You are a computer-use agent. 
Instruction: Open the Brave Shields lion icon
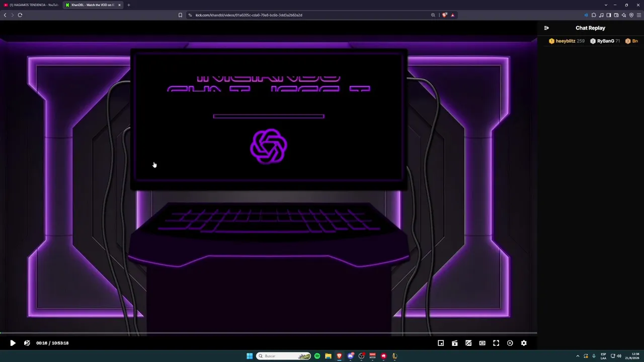coord(444,15)
